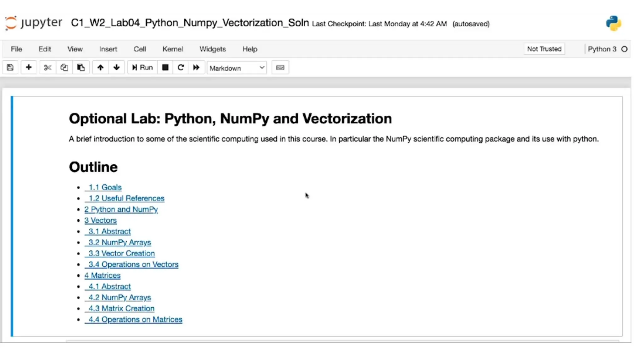The image size is (644, 362).
Task: Interrupt the kernel with stop icon
Action: click(165, 68)
